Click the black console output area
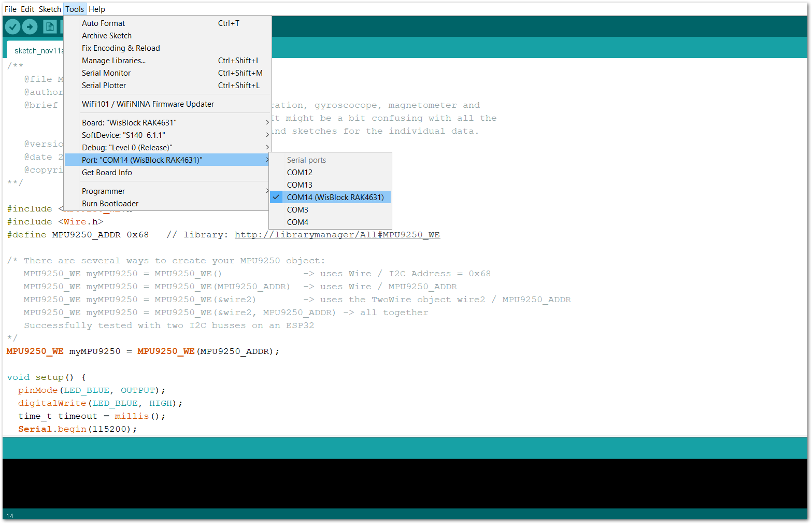The image size is (812, 524). pyautogui.click(x=405, y=483)
